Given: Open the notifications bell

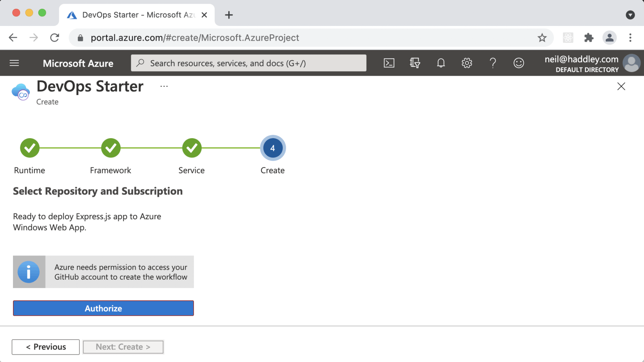Looking at the screenshot, I should [x=441, y=63].
